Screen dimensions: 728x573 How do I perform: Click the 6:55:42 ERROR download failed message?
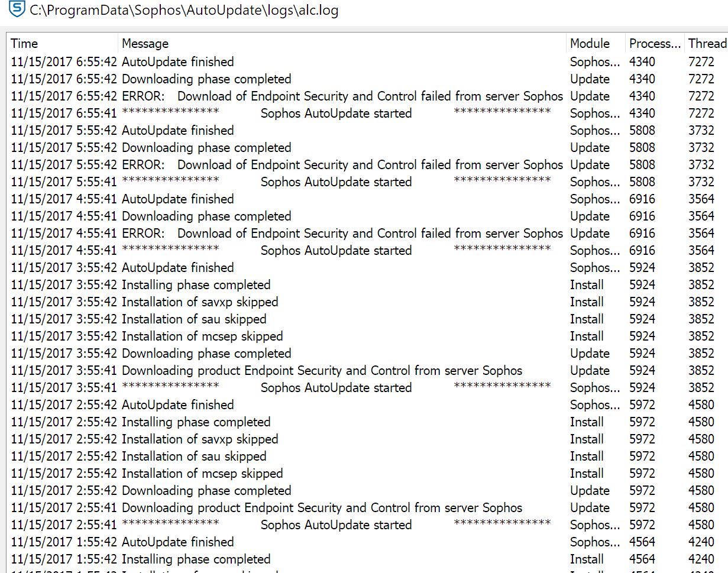[342, 96]
